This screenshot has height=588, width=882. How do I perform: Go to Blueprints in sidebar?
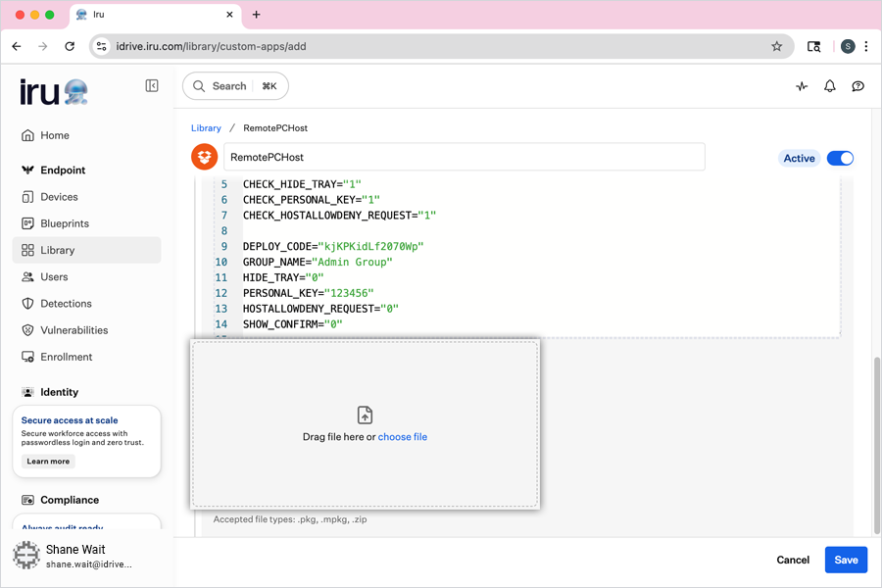(64, 223)
